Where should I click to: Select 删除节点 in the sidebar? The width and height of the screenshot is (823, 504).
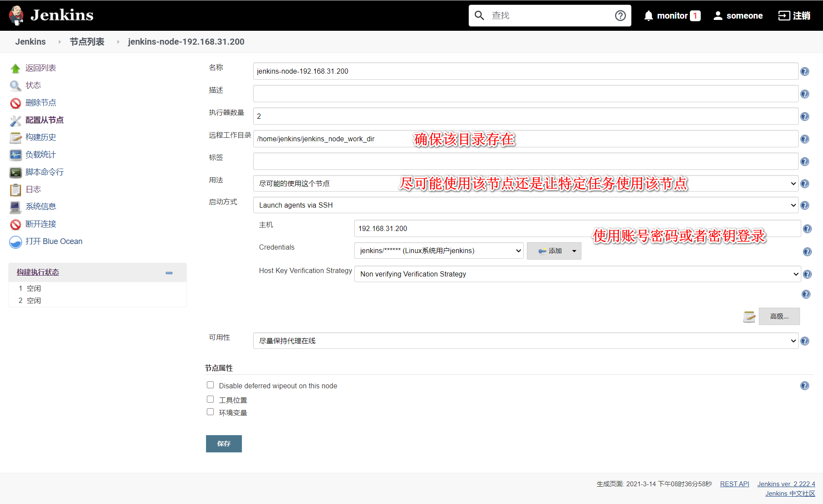(x=41, y=103)
